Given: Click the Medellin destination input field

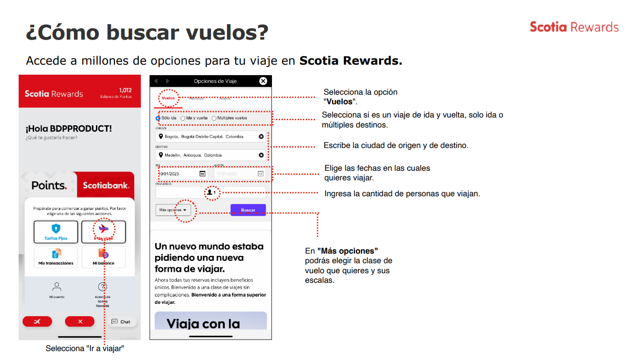Looking at the screenshot, I should tap(211, 155).
